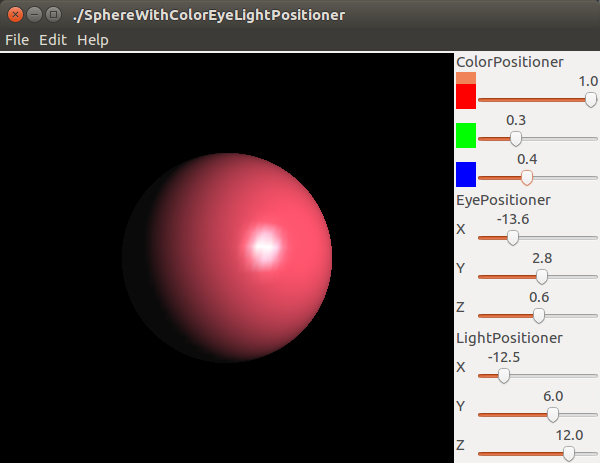Click the LightPositioner Z slider handle
The image size is (600, 463).
[569, 454]
